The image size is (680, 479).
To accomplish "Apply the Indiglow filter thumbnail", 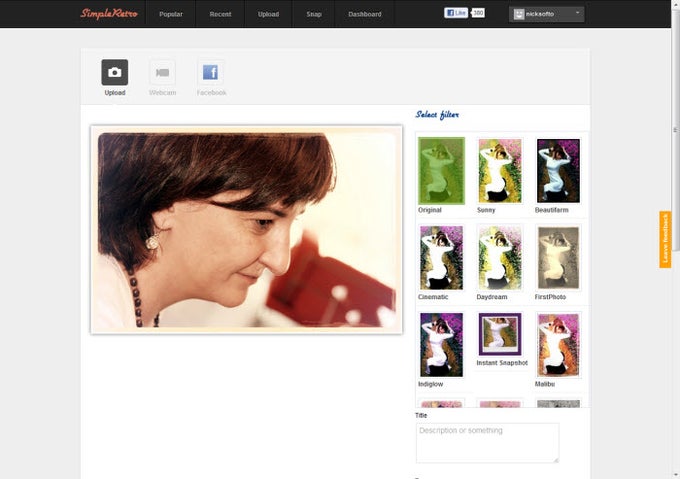I will [x=441, y=345].
